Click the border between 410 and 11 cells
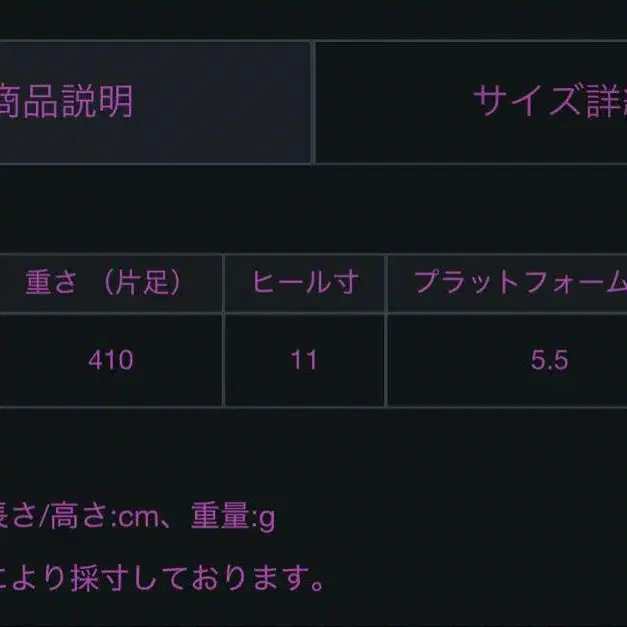627x627 pixels. (x=223, y=360)
